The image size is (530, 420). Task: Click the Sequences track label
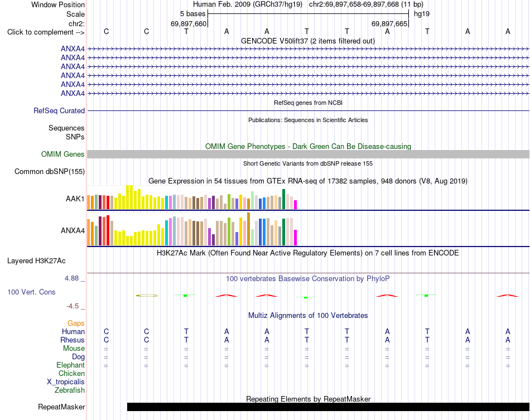(66, 128)
